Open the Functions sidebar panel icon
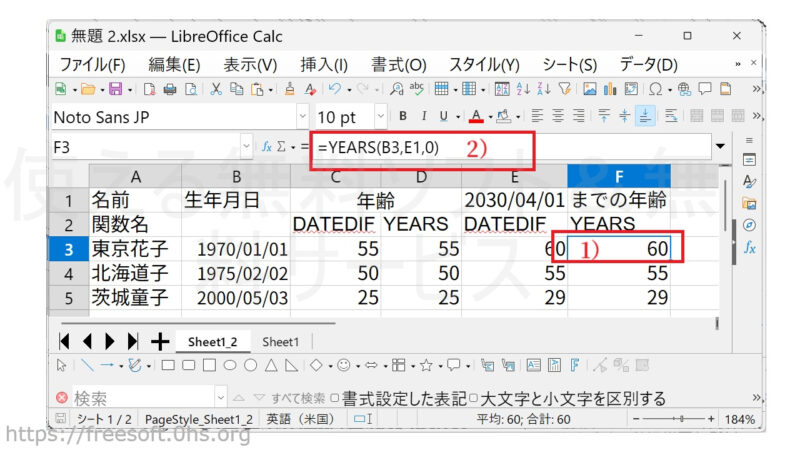 coord(749,246)
